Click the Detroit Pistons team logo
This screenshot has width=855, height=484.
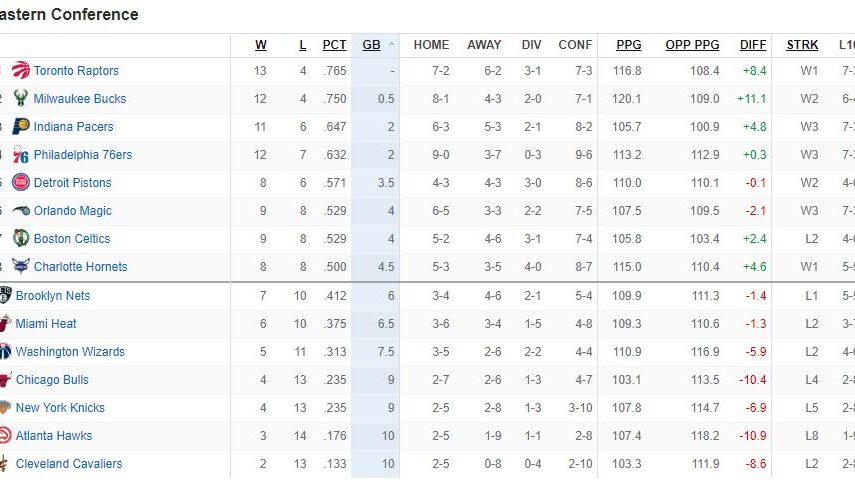tap(21, 183)
